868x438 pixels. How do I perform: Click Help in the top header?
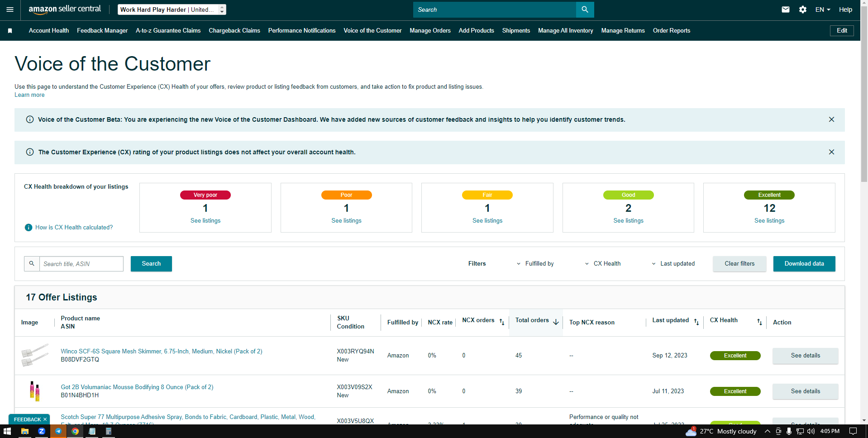(845, 10)
